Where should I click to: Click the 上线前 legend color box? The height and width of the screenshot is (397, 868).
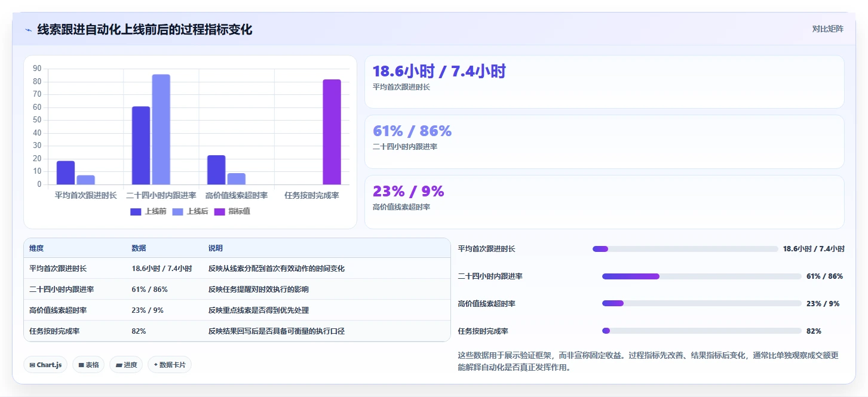(136, 211)
